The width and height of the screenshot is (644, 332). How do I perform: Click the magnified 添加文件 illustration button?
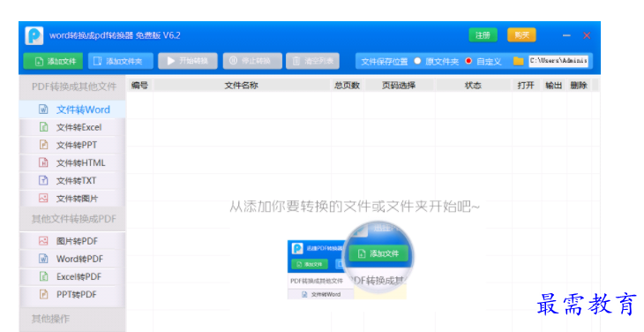[378, 253]
